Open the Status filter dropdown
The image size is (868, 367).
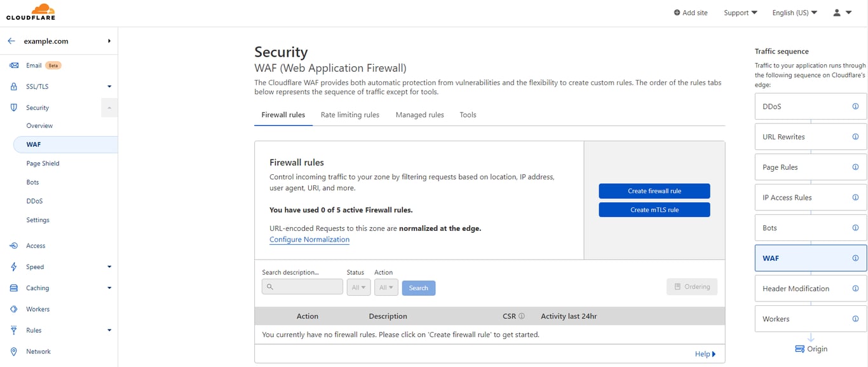point(358,287)
